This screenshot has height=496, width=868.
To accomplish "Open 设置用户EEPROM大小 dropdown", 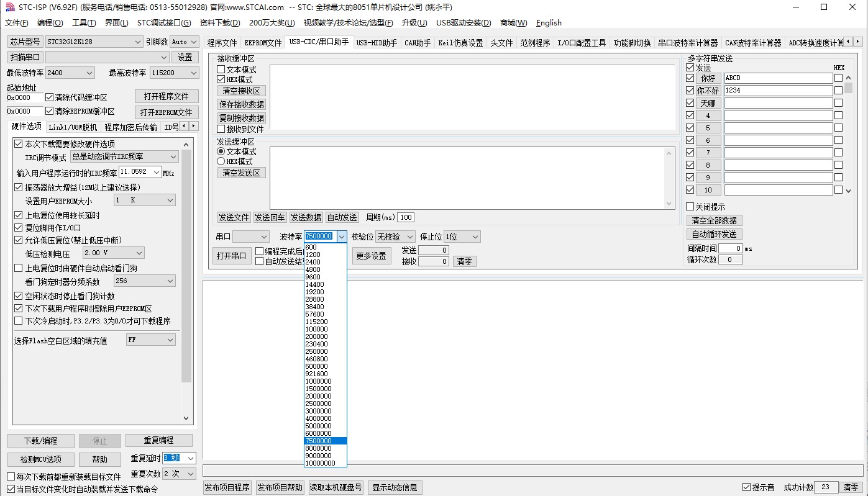I will [x=145, y=201].
